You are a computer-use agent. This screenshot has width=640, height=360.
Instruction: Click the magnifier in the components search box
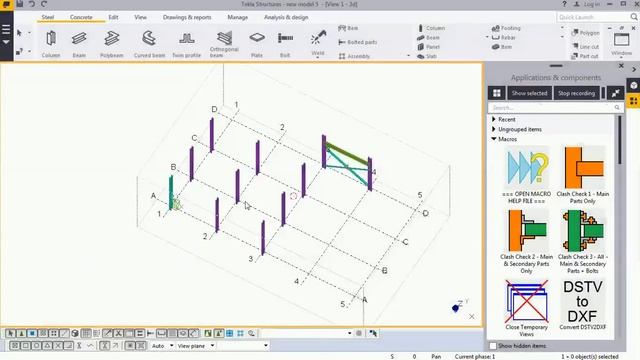pyautogui.click(x=617, y=107)
